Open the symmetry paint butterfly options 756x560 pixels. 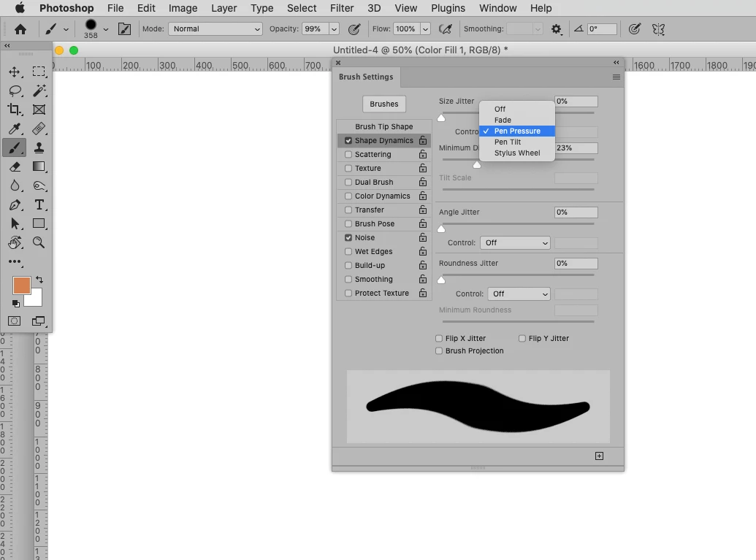tap(659, 29)
